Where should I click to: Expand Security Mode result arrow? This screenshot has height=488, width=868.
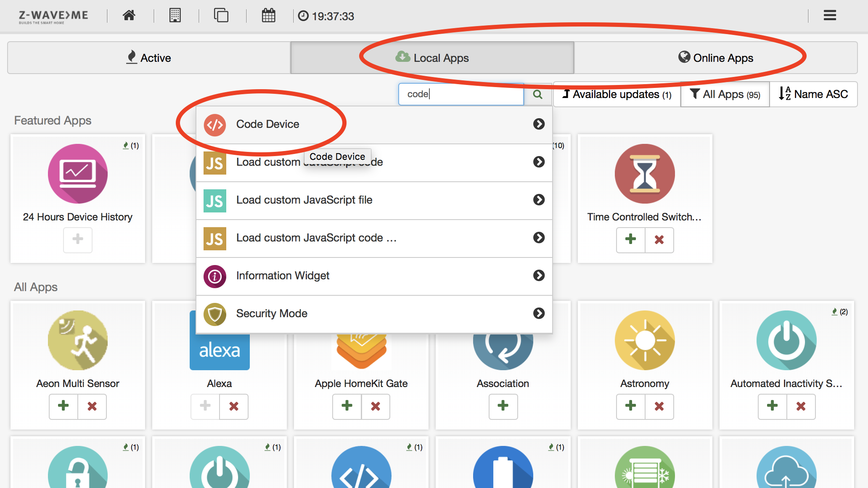click(539, 313)
